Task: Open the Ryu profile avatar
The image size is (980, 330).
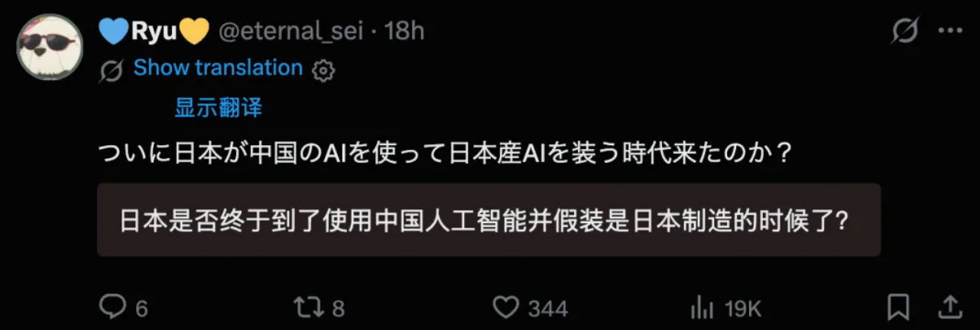Action: click(x=50, y=46)
